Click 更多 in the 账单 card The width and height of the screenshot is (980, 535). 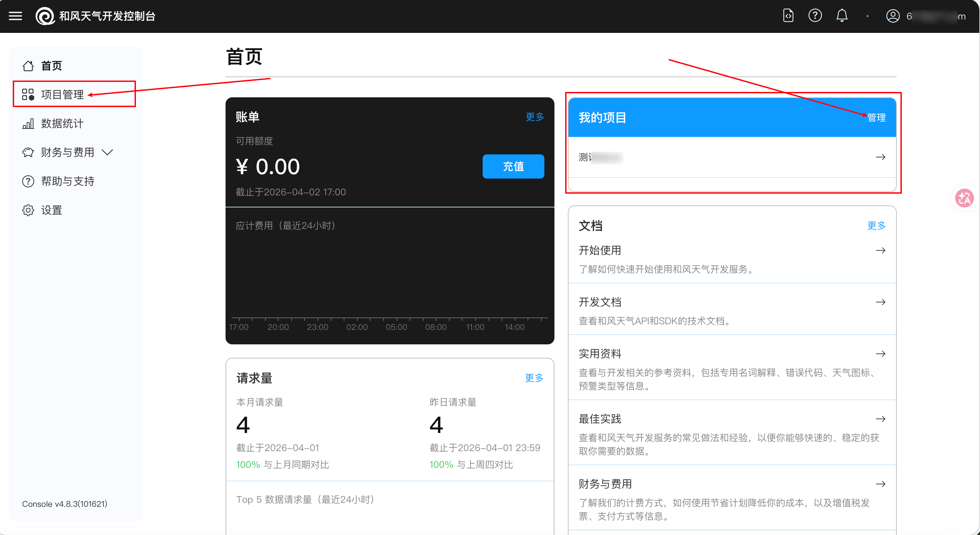(x=535, y=117)
